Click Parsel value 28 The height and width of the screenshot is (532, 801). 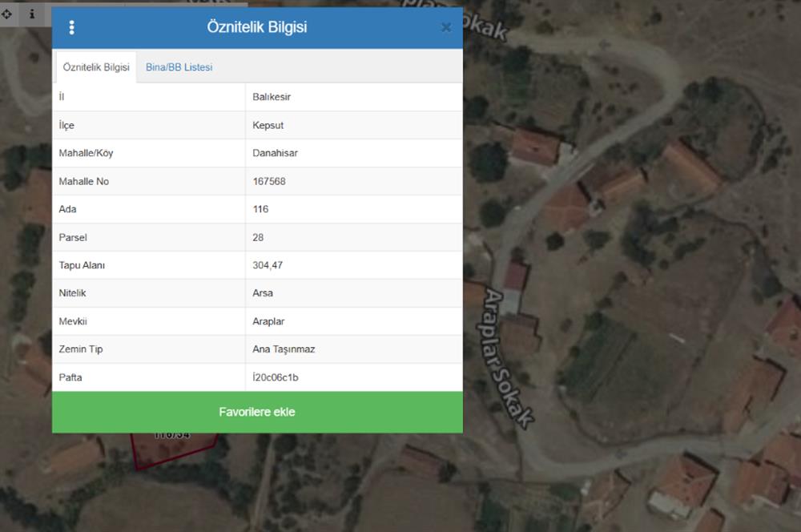(x=258, y=238)
